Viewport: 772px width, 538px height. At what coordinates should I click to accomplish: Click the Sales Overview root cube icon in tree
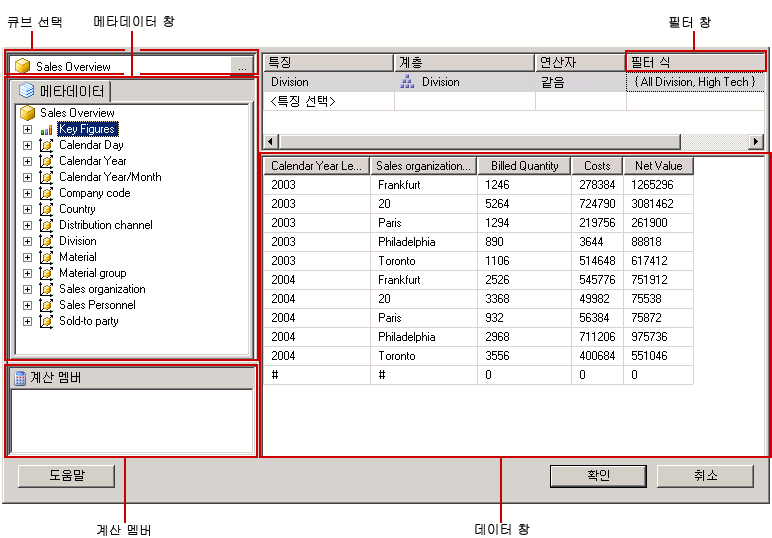[28, 113]
